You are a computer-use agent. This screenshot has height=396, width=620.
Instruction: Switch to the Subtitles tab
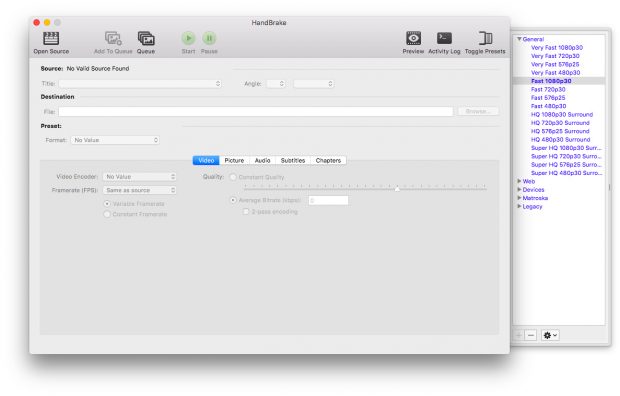(293, 160)
